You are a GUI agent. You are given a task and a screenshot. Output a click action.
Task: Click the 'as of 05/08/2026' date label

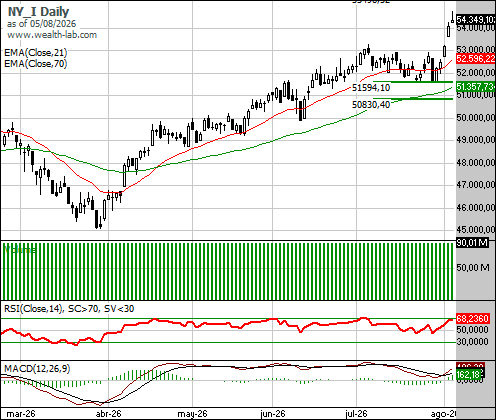(41, 24)
